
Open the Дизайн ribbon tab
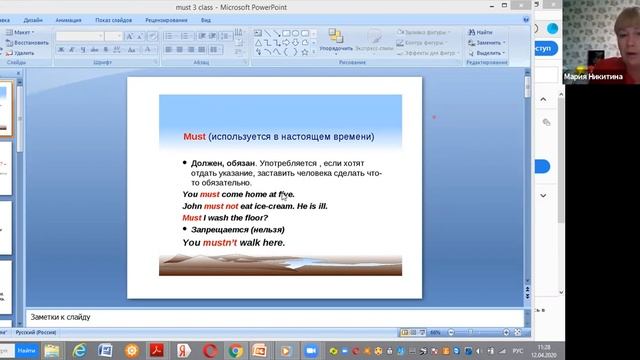click(33, 20)
